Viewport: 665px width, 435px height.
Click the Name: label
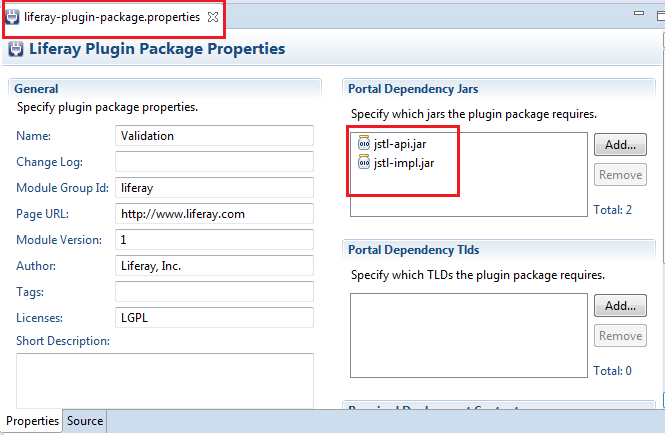[34, 136]
